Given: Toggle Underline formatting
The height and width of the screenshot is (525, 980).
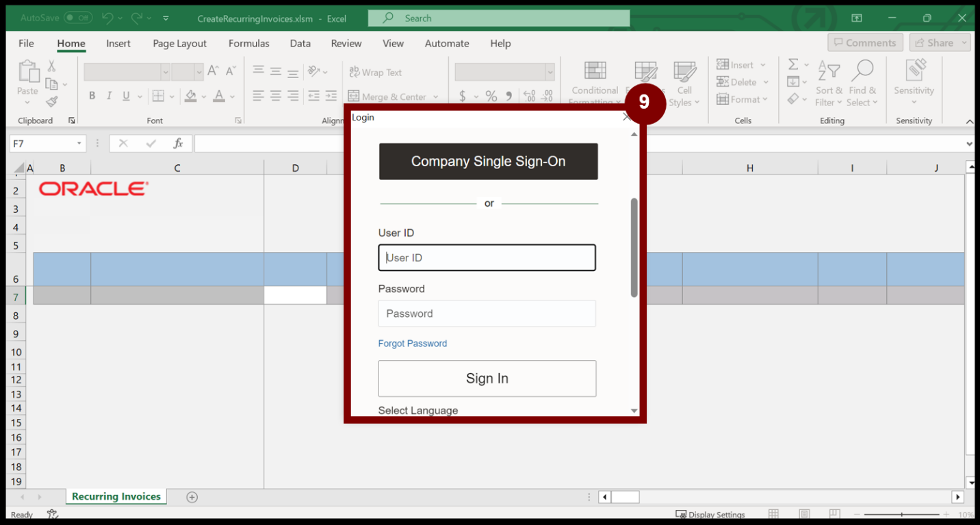Looking at the screenshot, I should [126, 97].
